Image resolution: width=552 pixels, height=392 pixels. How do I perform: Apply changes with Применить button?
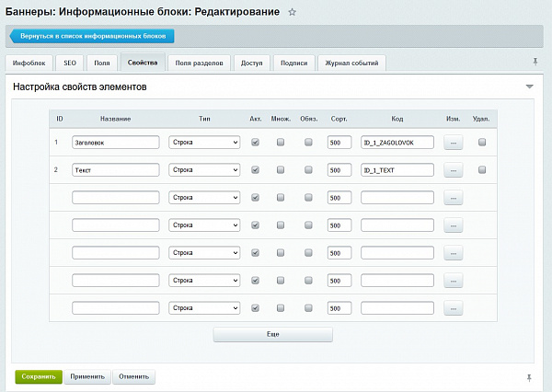coord(87,376)
